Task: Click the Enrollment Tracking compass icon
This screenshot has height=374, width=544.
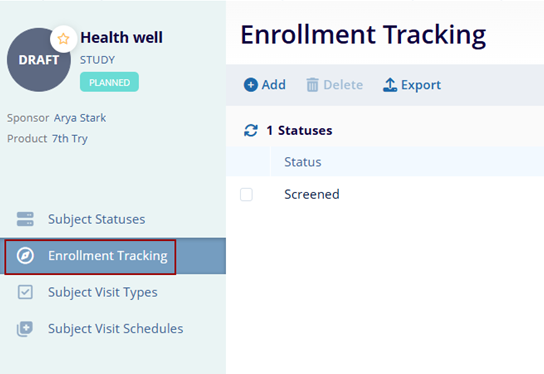Action: (x=25, y=256)
